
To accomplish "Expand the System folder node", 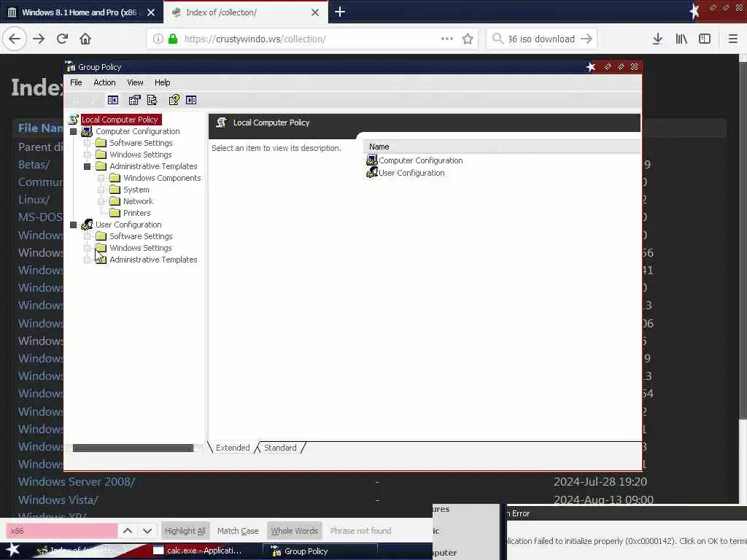I will pyautogui.click(x=101, y=190).
